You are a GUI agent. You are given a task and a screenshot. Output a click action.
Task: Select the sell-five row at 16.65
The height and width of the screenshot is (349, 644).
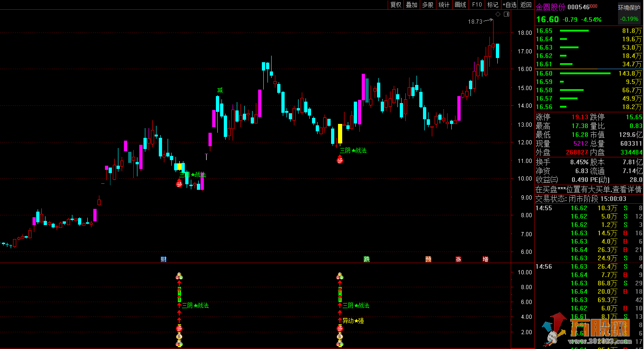point(589,31)
